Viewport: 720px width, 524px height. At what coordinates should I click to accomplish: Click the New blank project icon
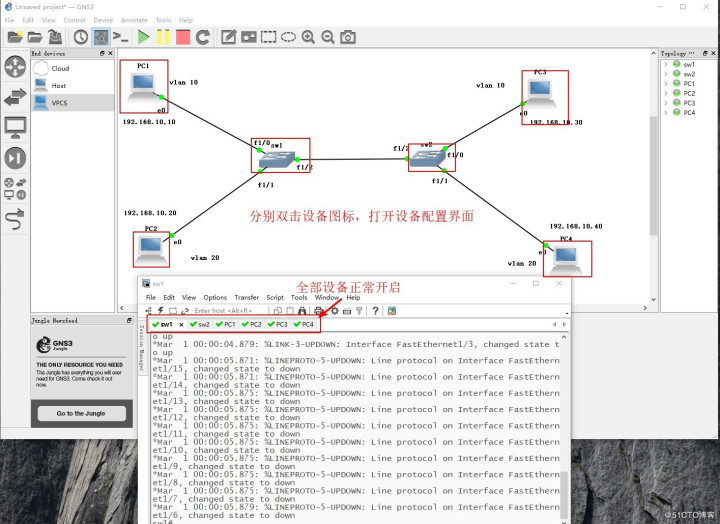click(x=15, y=37)
